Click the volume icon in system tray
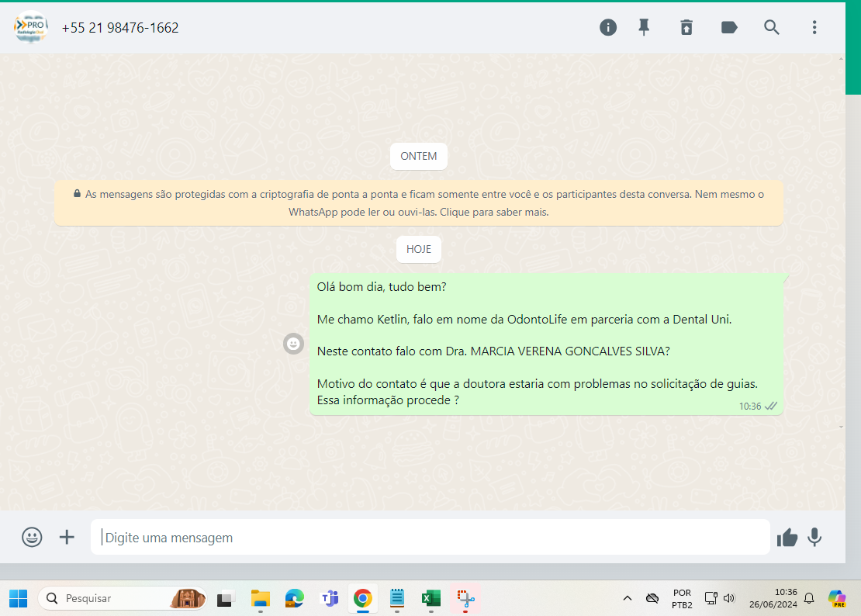Screen dimensions: 861x616 click(x=729, y=598)
